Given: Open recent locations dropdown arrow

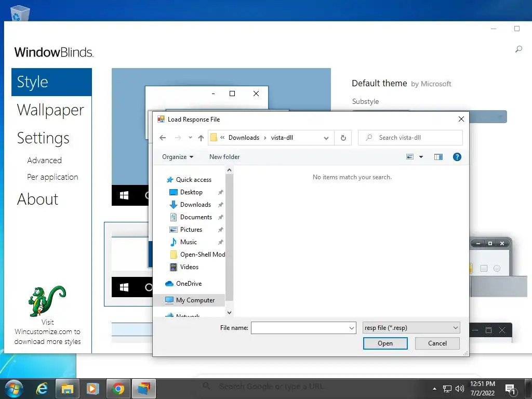Looking at the screenshot, I should [x=190, y=138].
